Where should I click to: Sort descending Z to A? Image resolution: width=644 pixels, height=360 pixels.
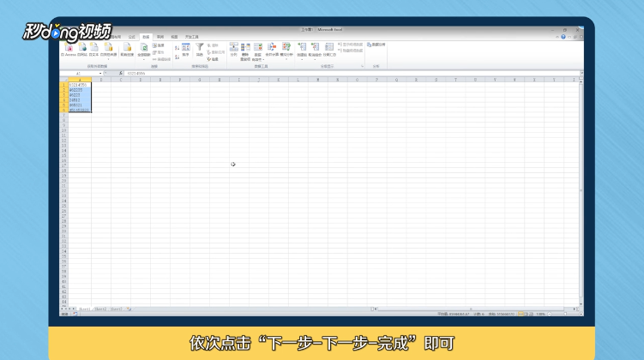[x=177, y=57]
